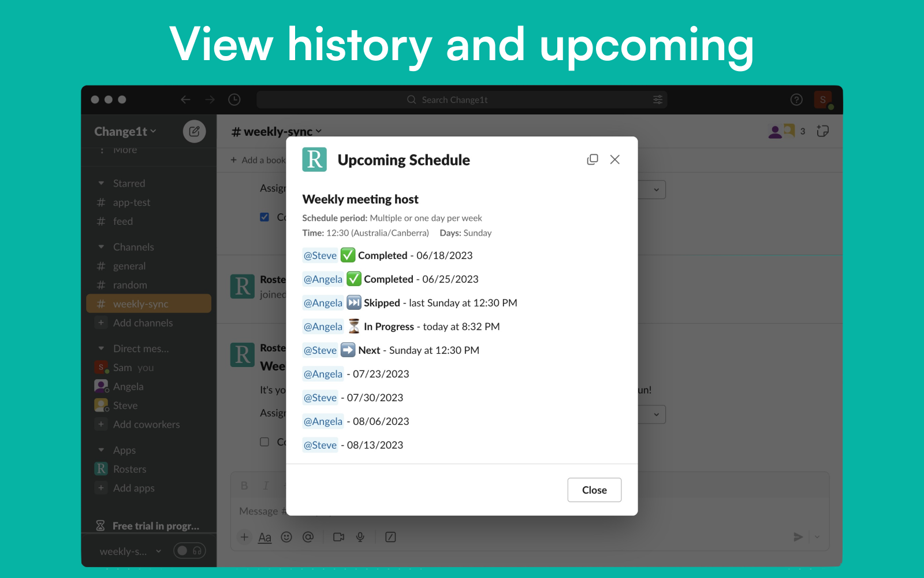Screen dimensions: 924x578
Task: Dismiss Upcoming Schedule with X icon
Action: pyautogui.click(x=615, y=160)
